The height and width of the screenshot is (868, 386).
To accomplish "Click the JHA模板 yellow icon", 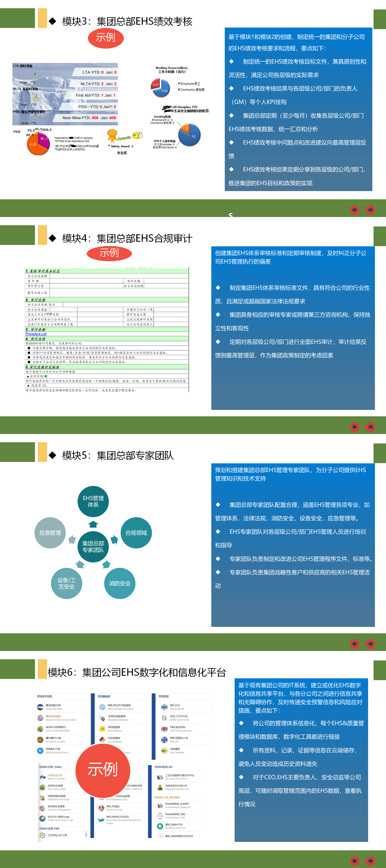I will (164, 751).
